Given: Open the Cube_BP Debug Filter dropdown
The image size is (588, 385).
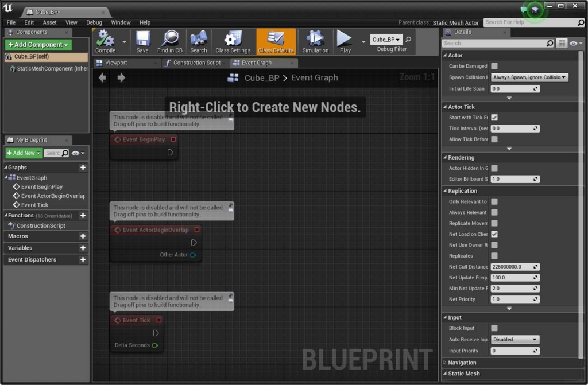Looking at the screenshot, I should click(386, 40).
